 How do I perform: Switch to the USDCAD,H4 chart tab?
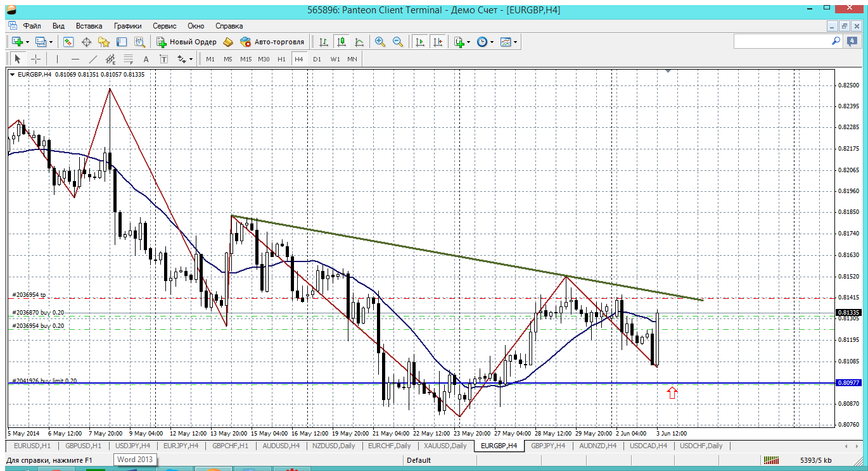[x=647, y=446]
